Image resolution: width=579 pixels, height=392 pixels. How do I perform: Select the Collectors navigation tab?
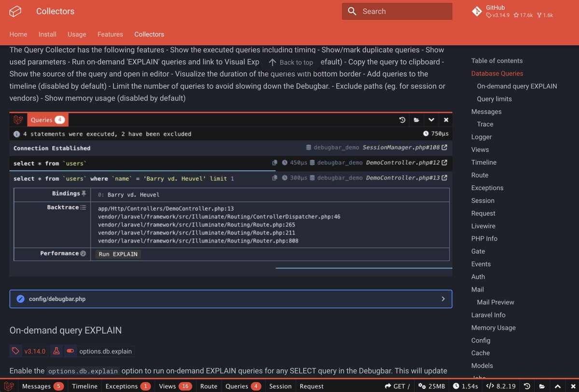coord(149,34)
